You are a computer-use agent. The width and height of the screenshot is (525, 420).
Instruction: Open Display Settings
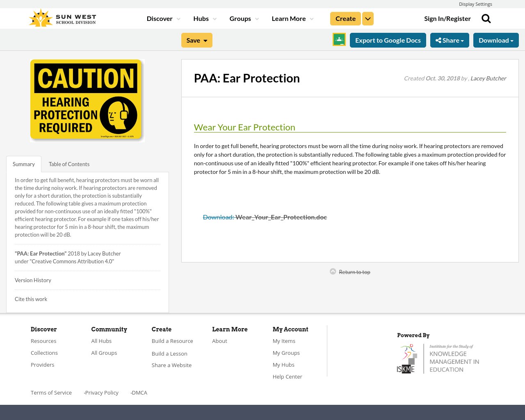[475, 4]
